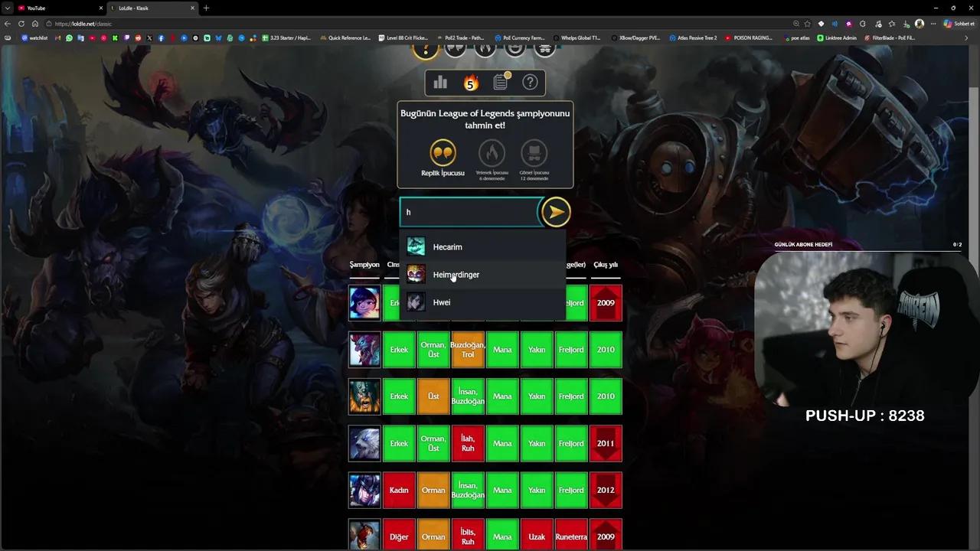Open the Whelps Global bookmark

pyautogui.click(x=577, y=37)
